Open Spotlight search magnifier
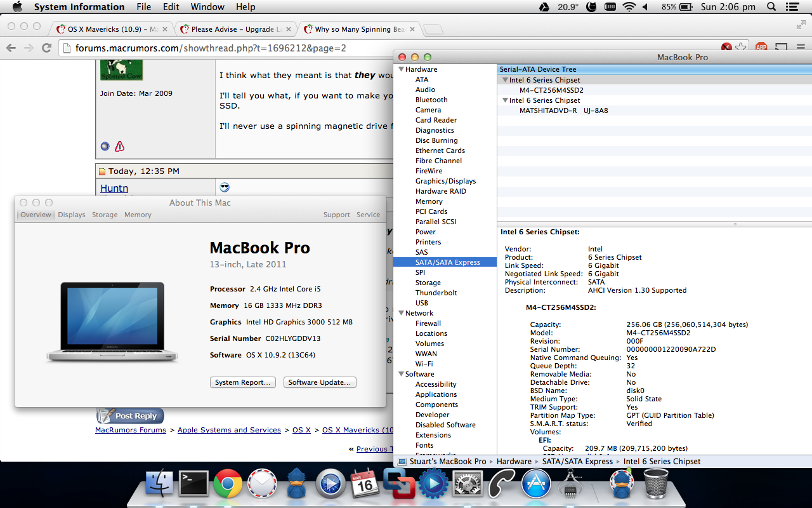Screen dimensions: 812x508 [x=771, y=7]
